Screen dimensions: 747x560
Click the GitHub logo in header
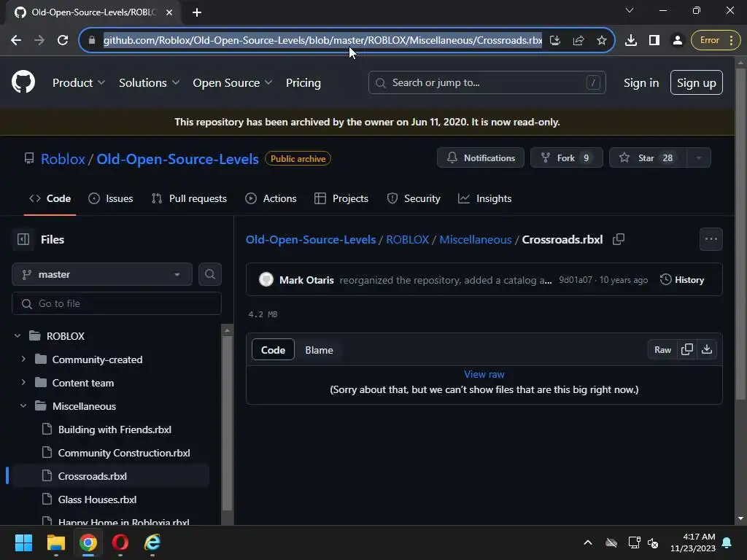[23, 82]
